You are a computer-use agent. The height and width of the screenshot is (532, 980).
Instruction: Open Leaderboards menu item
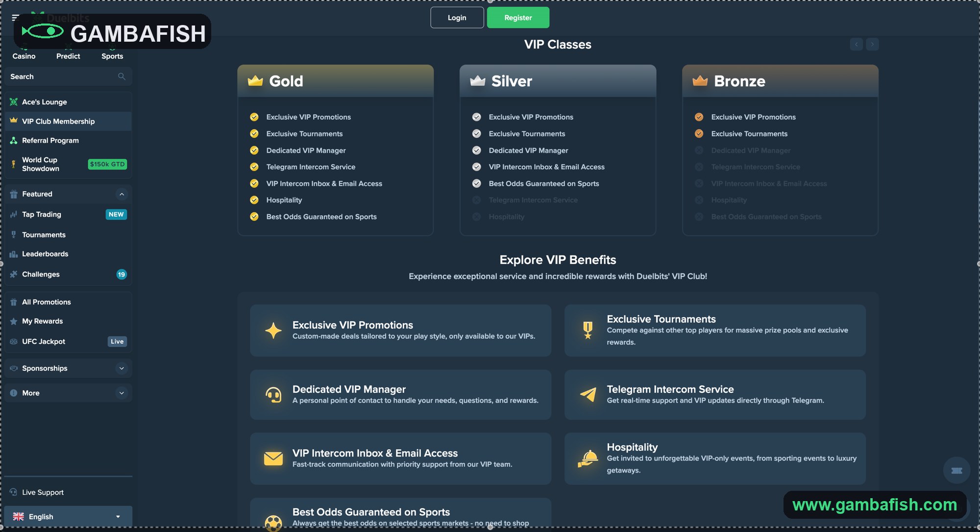pos(68,254)
